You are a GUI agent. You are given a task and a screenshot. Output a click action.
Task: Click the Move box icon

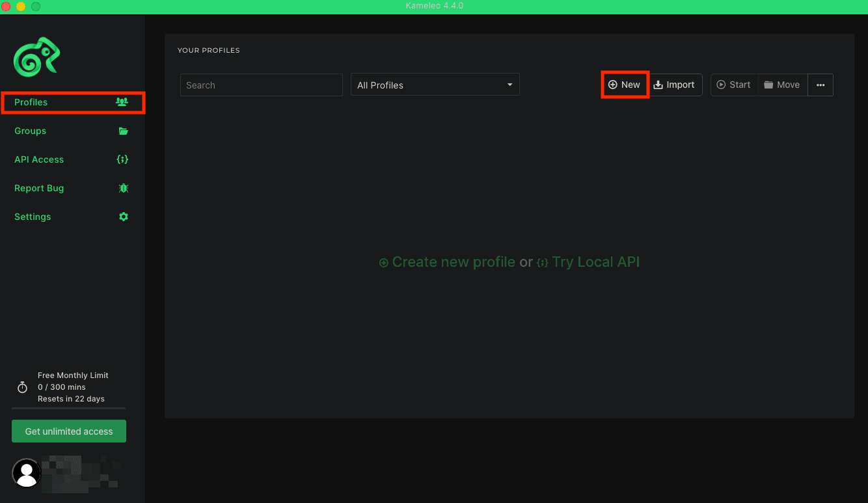point(769,85)
